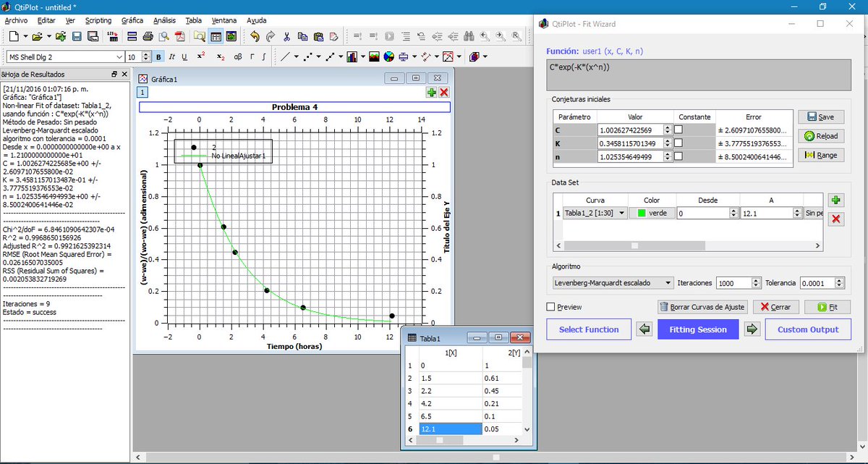868x464 pixels.
Task: Open the Archivo menu
Action: [16, 20]
